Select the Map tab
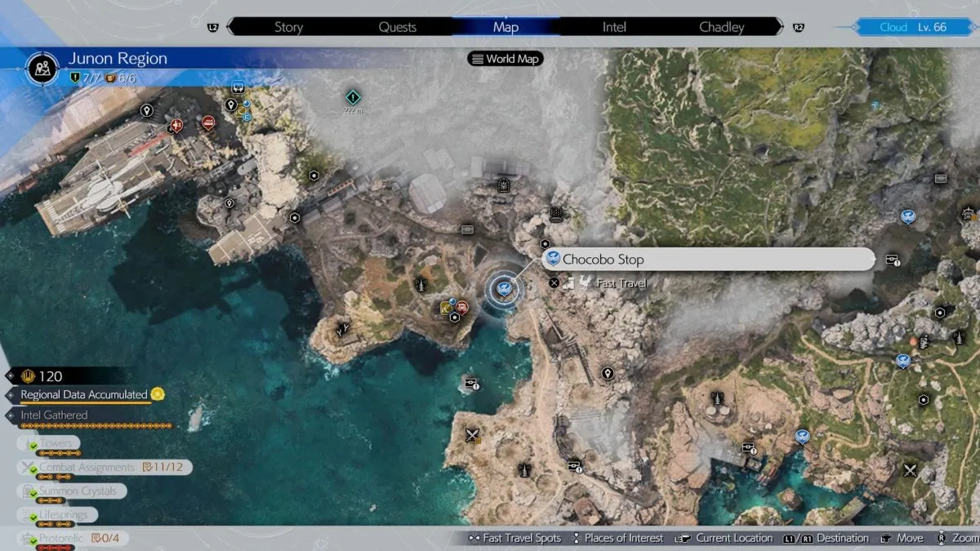The width and height of the screenshot is (980, 551). (x=506, y=27)
